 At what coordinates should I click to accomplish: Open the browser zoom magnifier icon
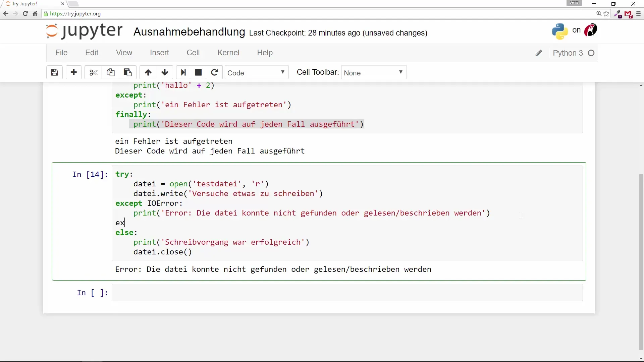tap(599, 14)
